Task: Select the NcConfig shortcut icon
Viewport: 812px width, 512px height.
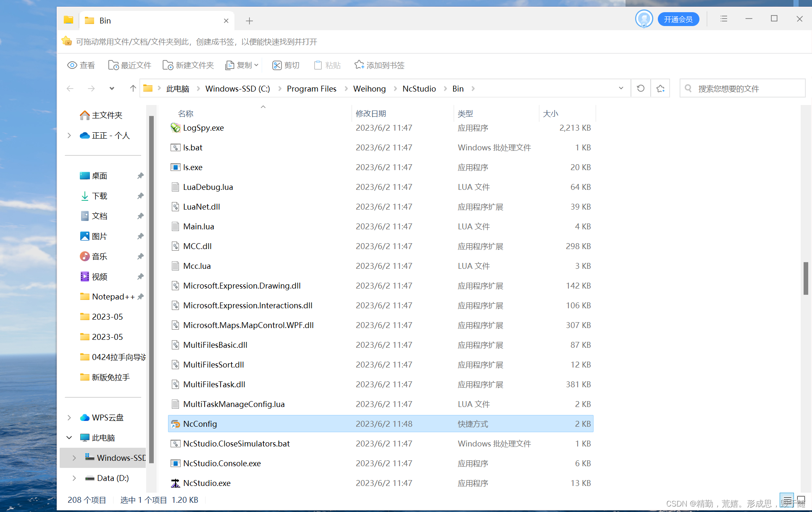Action: click(175, 424)
